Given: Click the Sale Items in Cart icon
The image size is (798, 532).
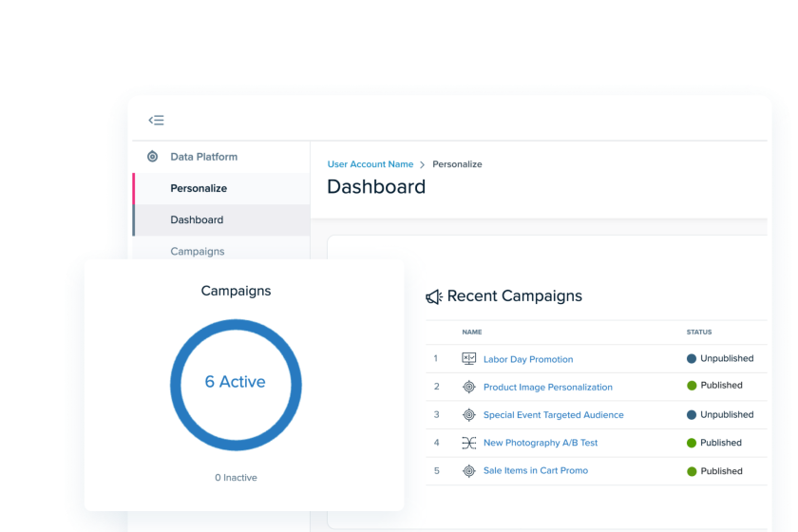Looking at the screenshot, I should tap(468, 470).
